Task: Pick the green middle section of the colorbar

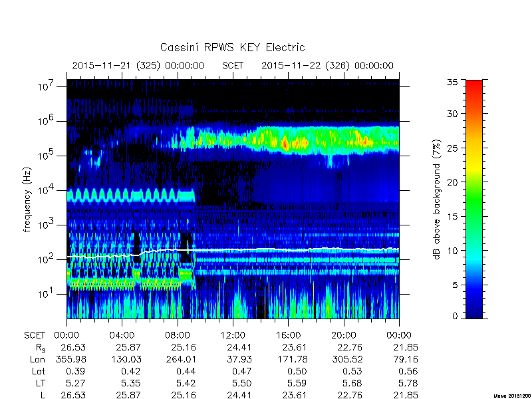Action: 474,200
